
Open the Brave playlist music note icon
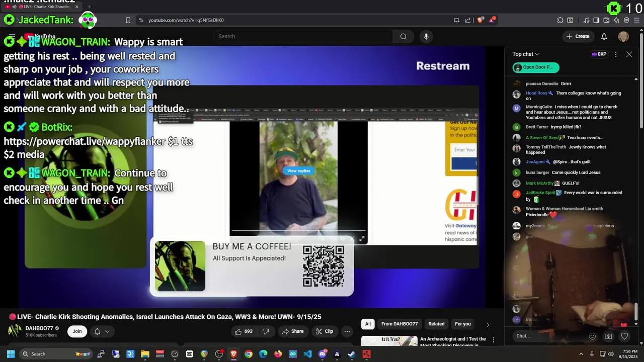tap(587, 20)
